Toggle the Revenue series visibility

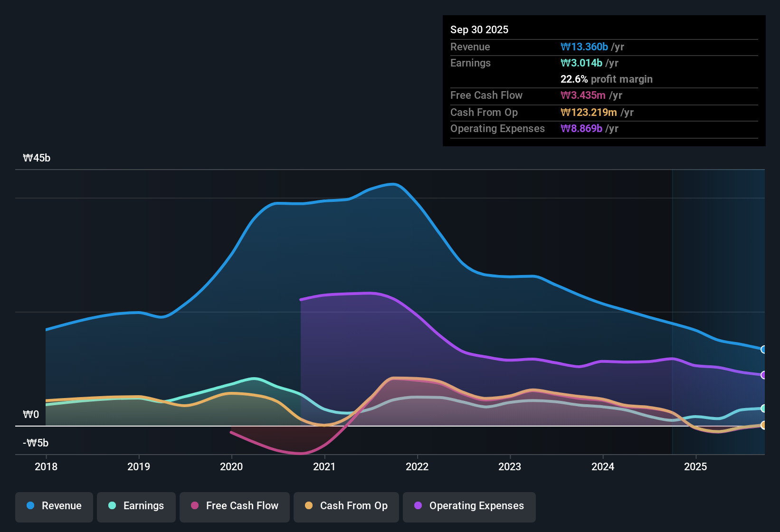click(x=54, y=506)
